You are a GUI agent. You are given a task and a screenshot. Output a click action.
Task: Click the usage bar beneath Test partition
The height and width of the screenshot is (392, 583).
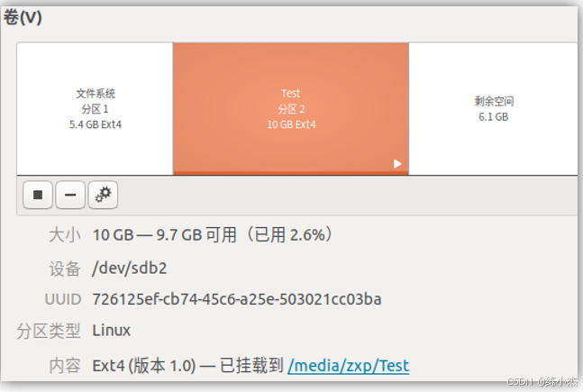(291, 172)
